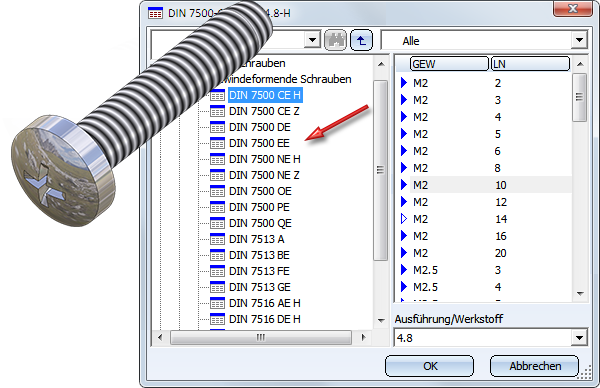Click table icon beside DIN 7500 OE
600x388 pixels.
coord(217,191)
